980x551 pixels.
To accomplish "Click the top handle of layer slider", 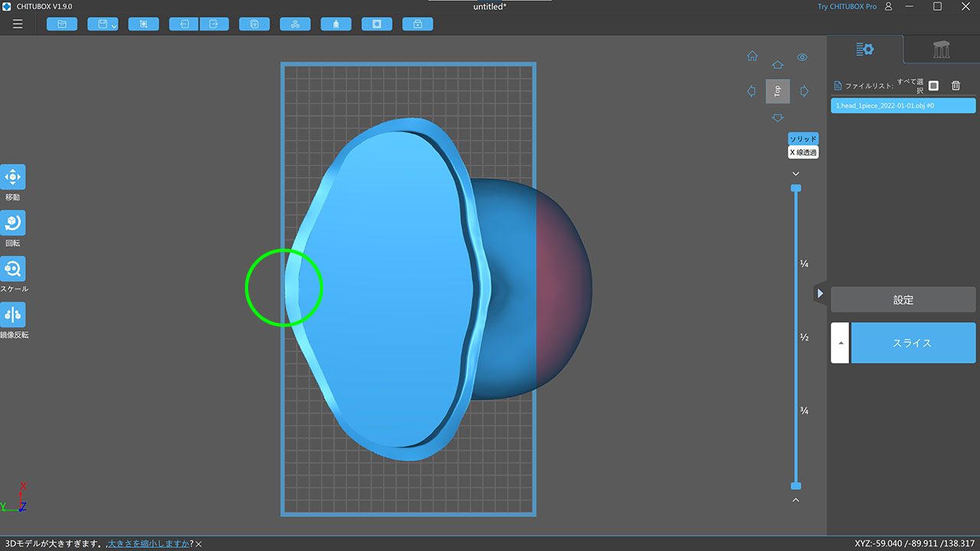I will [795, 187].
